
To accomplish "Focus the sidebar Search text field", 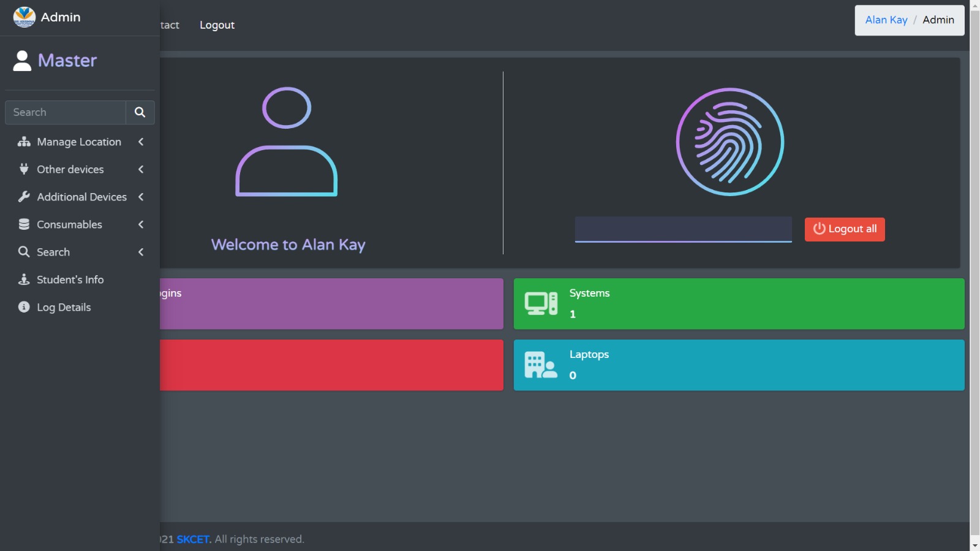I will tap(66, 112).
